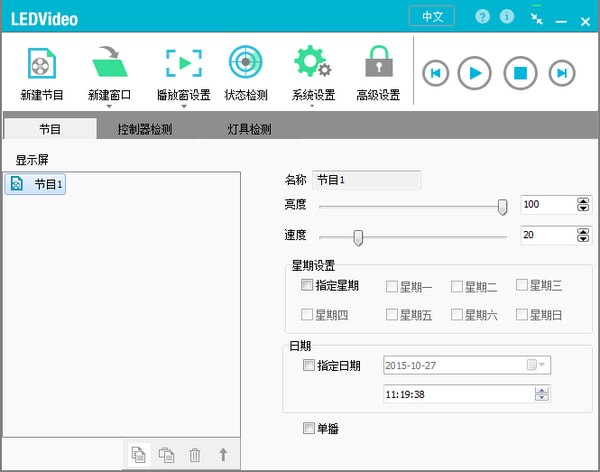Click the 中文 language button
The image size is (600, 472).
[x=432, y=17]
